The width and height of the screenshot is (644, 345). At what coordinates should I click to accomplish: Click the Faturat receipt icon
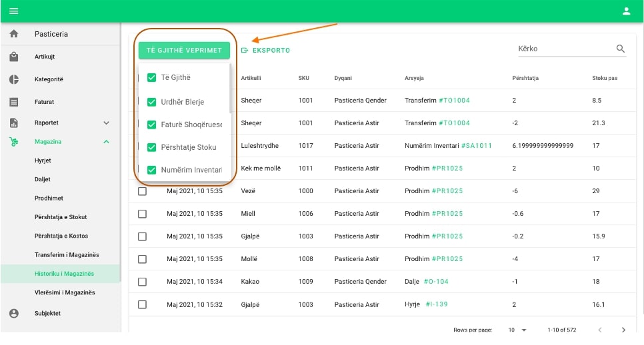[14, 102]
